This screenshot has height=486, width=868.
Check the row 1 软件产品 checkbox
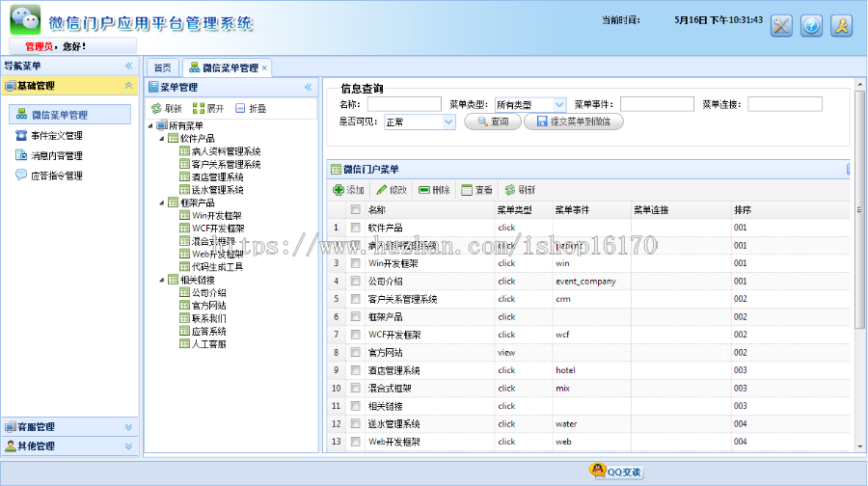pyautogui.click(x=355, y=228)
